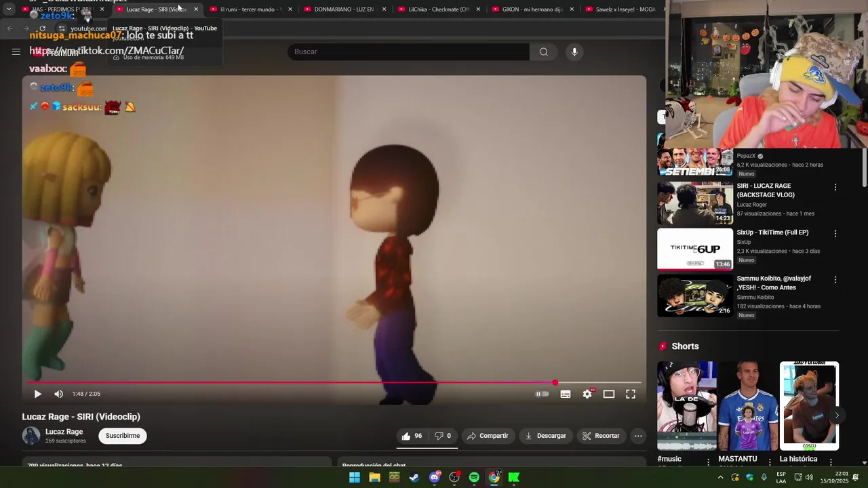Click the Recortar clip button
Viewport: 868px width, 488px height.
[601, 436]
